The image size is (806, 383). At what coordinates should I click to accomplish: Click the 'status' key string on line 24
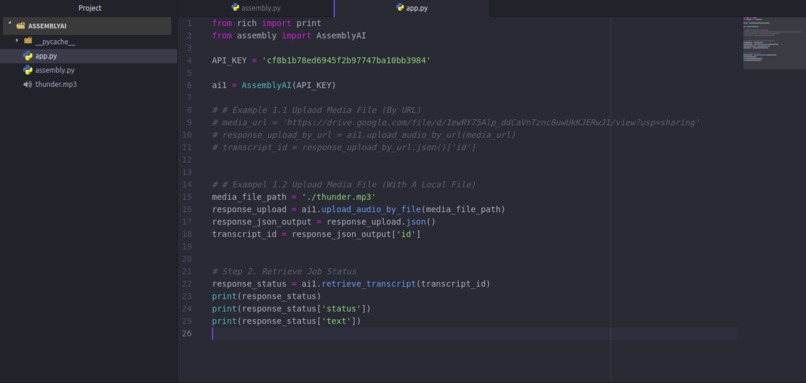click(x=341, y=308)
